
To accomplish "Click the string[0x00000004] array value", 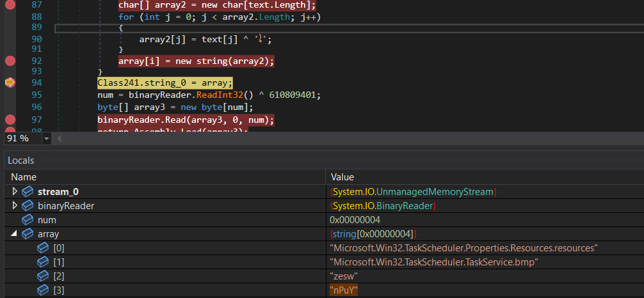I will pyautogui.click(x=373, y=234).
